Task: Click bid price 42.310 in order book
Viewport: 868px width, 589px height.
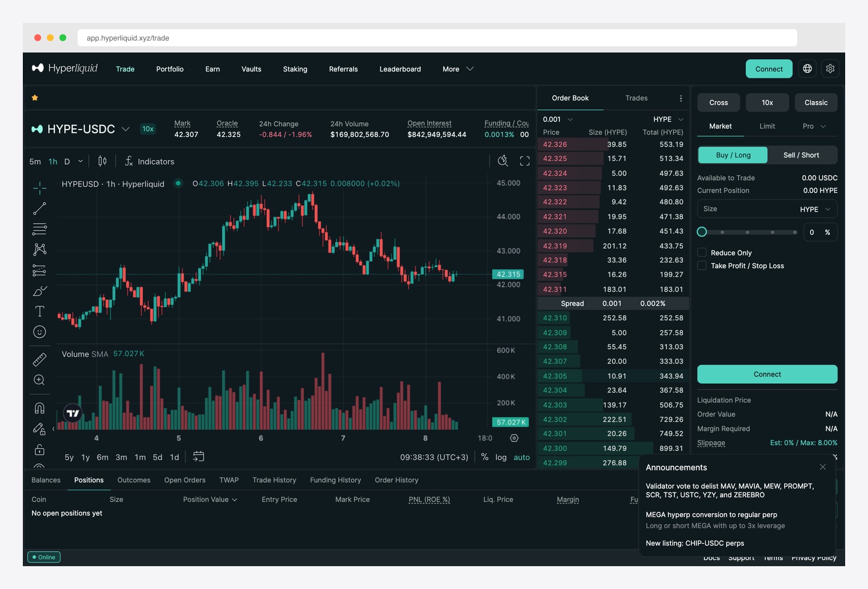Action: point(555,318)
